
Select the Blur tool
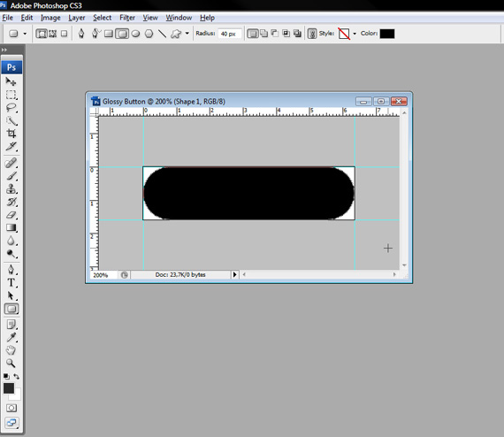[11, 241]
